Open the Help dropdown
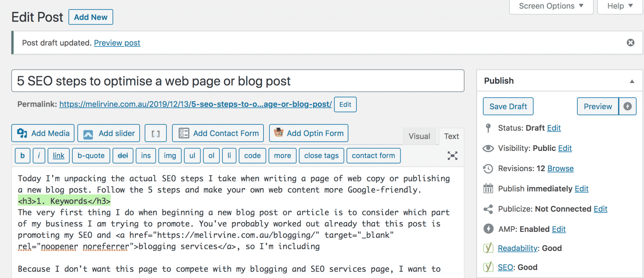644x278 pixels. (x=620, y=6)
